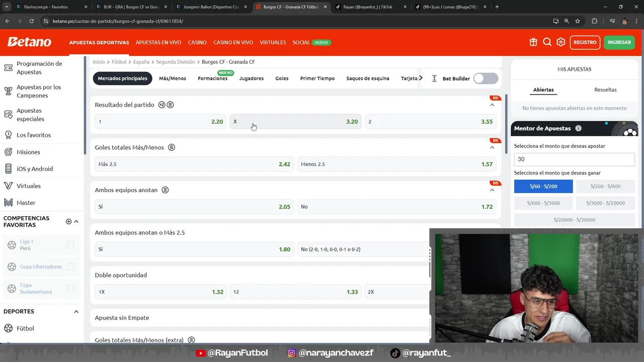Collapse the Goles totales Más/Menos market
The image size is (644, 362).
[x=492, y=147]
